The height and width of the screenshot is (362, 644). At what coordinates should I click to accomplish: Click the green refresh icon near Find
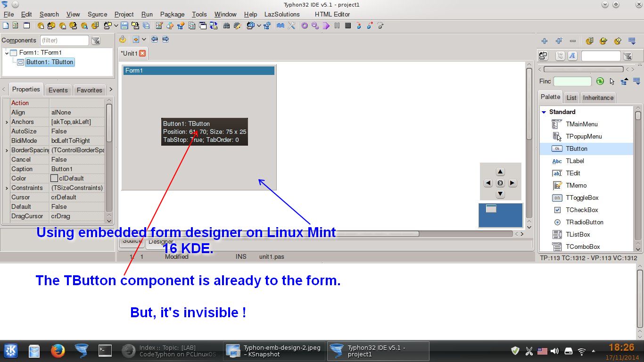[600, 81]
